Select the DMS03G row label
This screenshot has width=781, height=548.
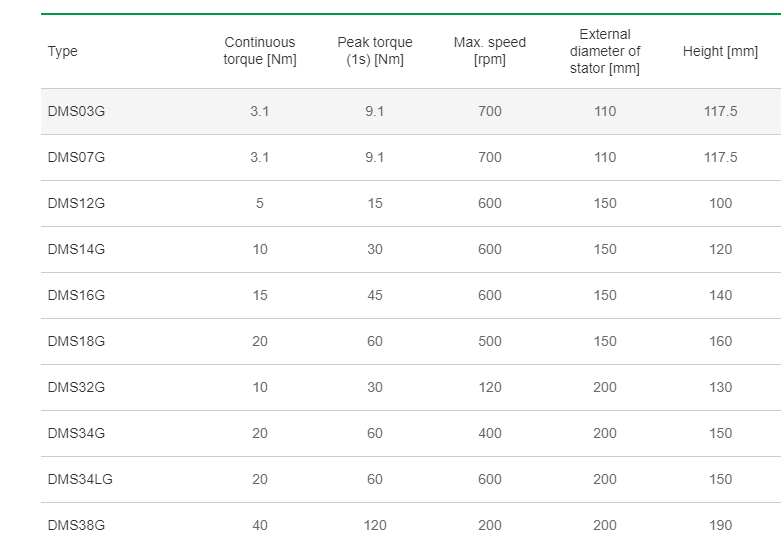pos(76,111)
